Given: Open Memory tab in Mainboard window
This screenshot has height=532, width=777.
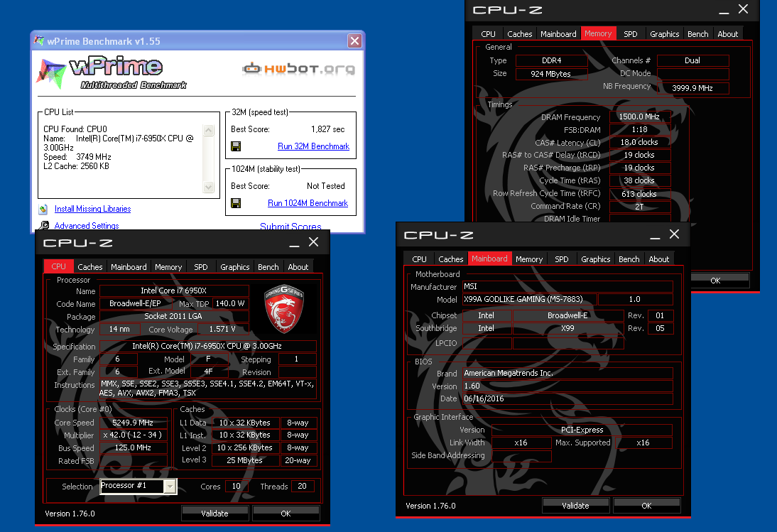Looking at the screenshot, I should pos(529,259).
